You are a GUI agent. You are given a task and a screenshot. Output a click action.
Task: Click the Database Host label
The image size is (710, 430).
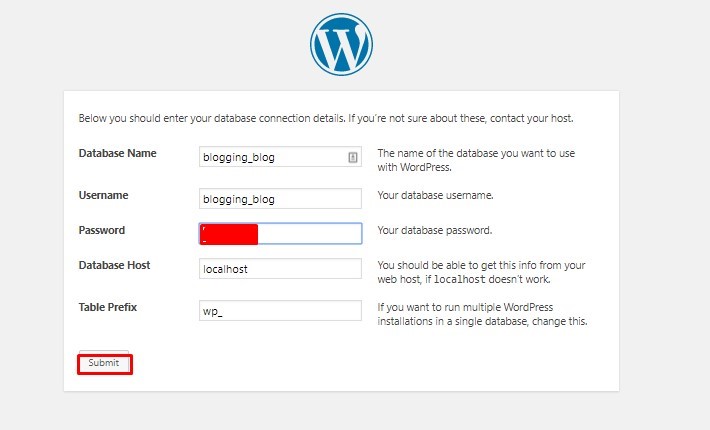pyautogui.click(x=115, y=265)
